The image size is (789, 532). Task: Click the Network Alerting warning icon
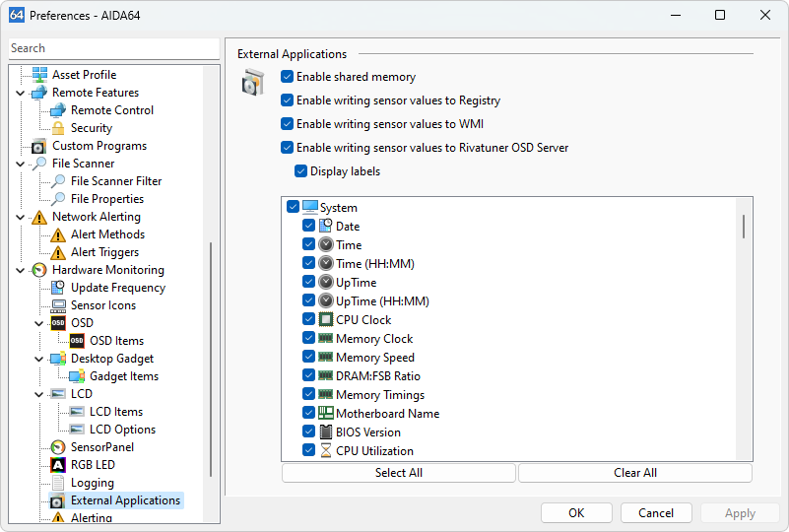(x=39, y=217)
